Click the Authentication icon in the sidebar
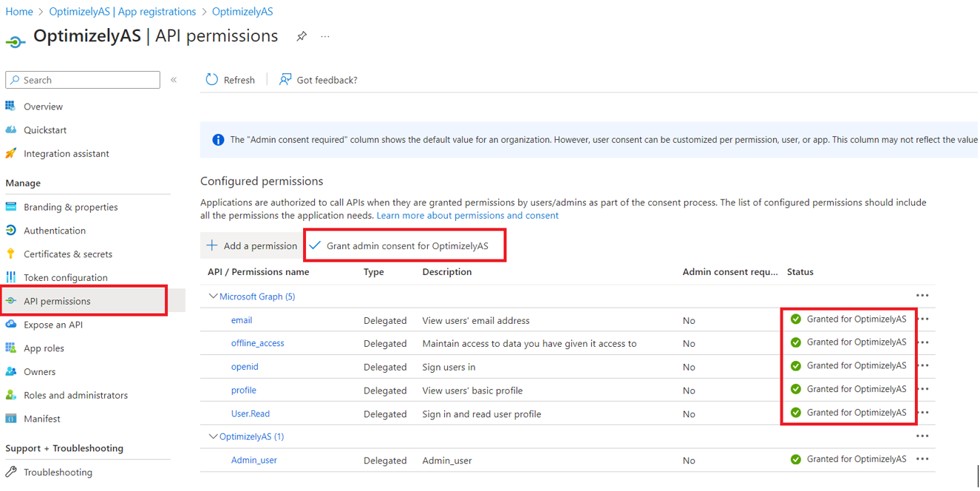This screenshot has width=980, height=491. pyautogui.click(x=11, y=231)
